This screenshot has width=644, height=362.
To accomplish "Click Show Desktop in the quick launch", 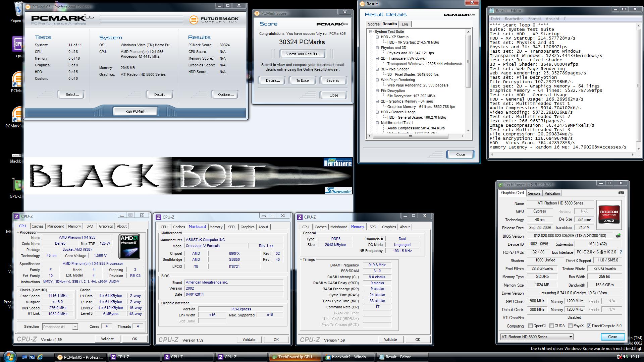I will (25, 357).
